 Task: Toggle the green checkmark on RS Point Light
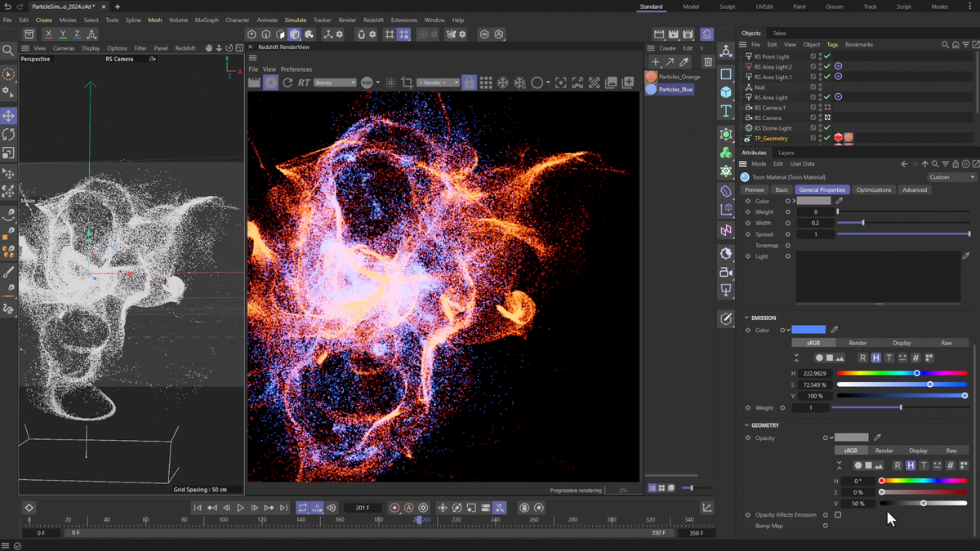[x=826, y=56]
